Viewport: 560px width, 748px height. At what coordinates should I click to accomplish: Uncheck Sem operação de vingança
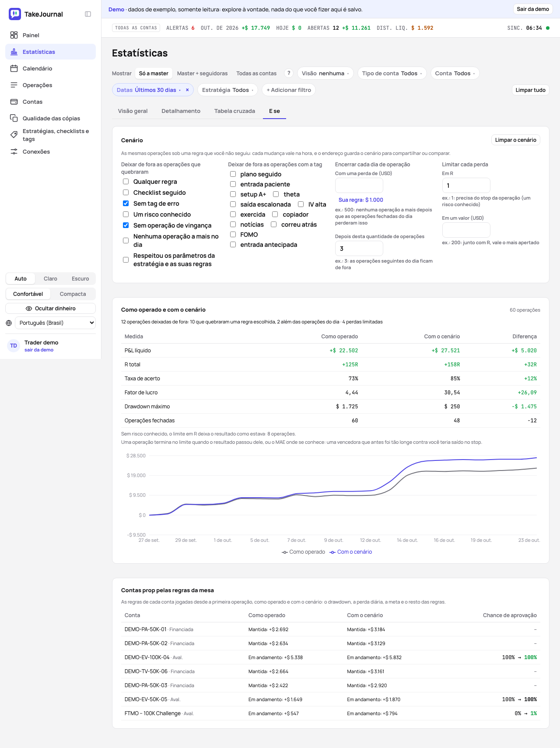click(x=126, y=225)
